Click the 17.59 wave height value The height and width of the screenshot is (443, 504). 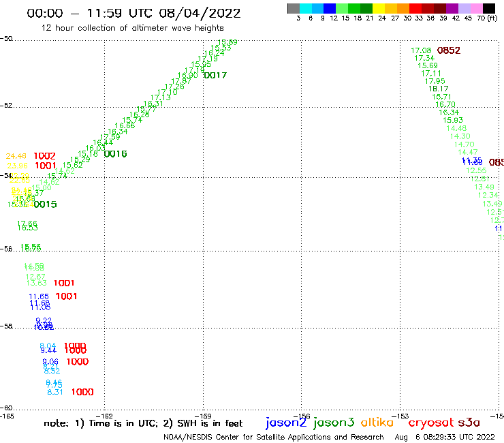click(110, 137)
